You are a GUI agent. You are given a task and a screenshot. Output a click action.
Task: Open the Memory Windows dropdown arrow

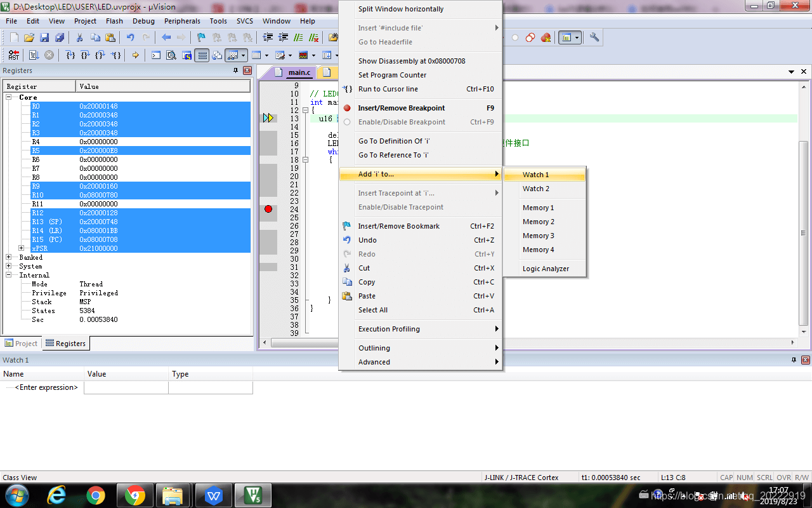pyautogui.click(x=266, y=55)
